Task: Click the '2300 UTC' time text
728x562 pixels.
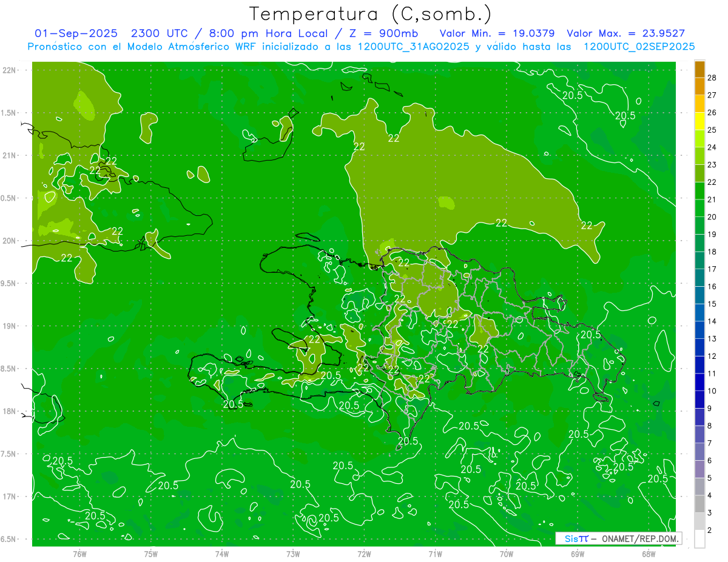Action: (x=159, y=33)
